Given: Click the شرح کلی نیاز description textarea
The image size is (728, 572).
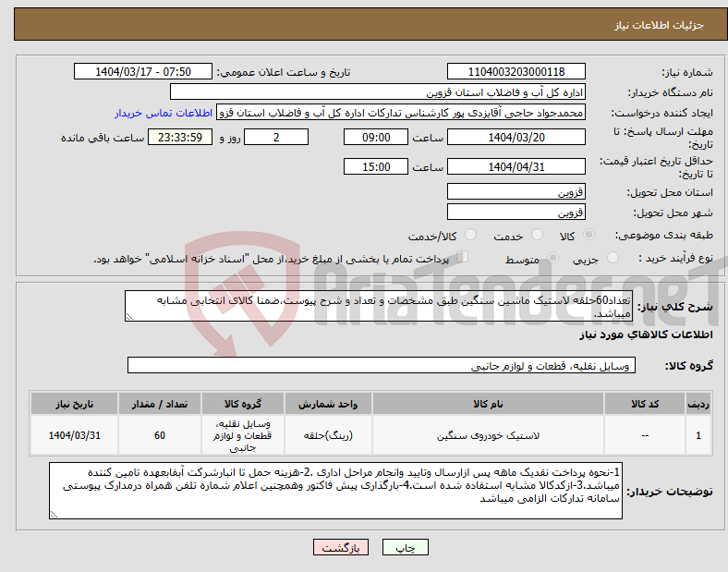Looking at the screenshot, I should 379,306.
